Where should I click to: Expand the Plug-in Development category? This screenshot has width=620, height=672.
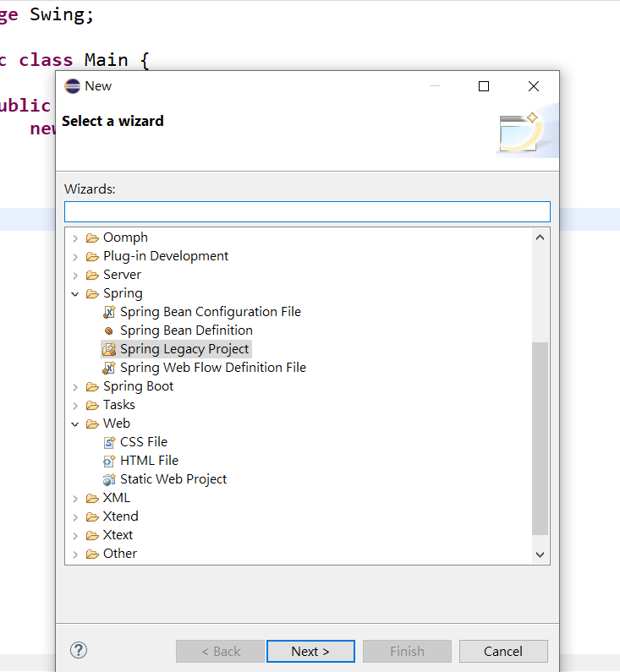[75, 257]
